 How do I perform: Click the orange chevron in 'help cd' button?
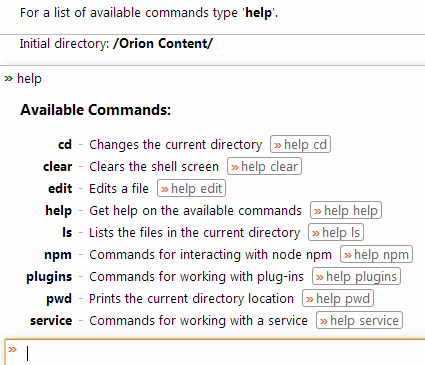point(278,145)
